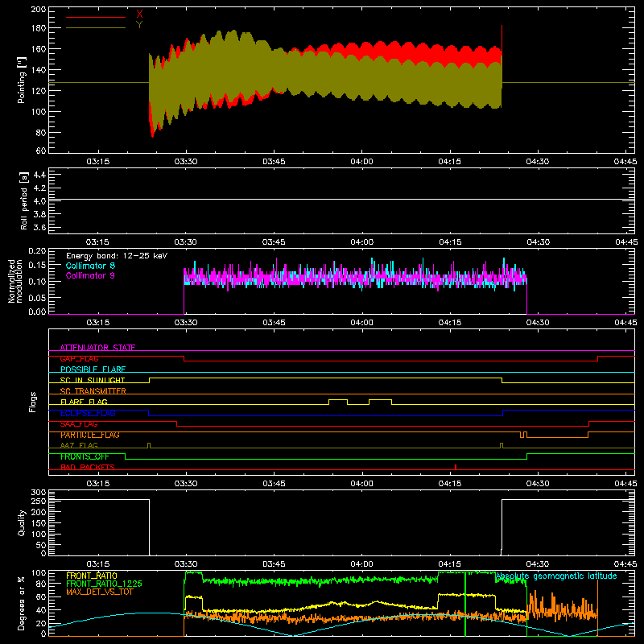The image size is (644, 644).
Task: Click 03:45 time label under Flags plot
Action: [274, 484]
